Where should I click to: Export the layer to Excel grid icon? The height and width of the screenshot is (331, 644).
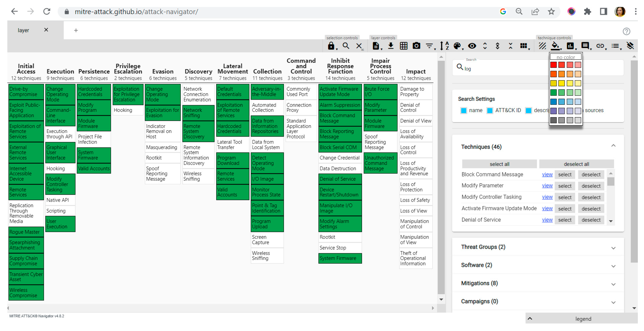(403, 46)
